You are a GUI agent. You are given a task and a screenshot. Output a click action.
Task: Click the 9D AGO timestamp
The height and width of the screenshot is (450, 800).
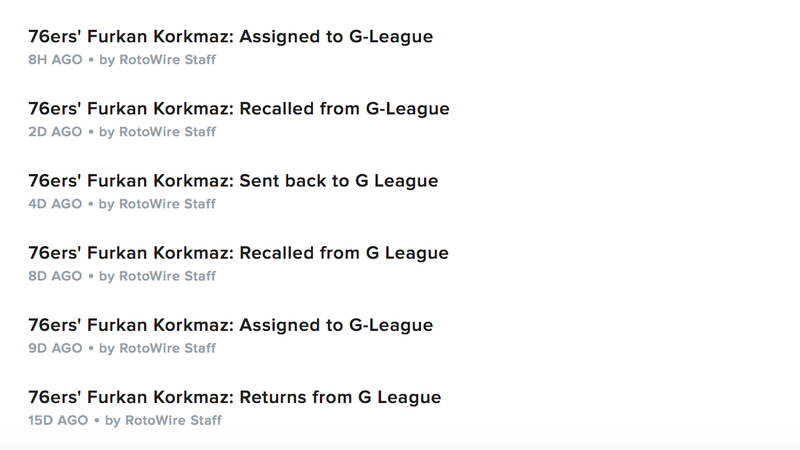(55, 348)
